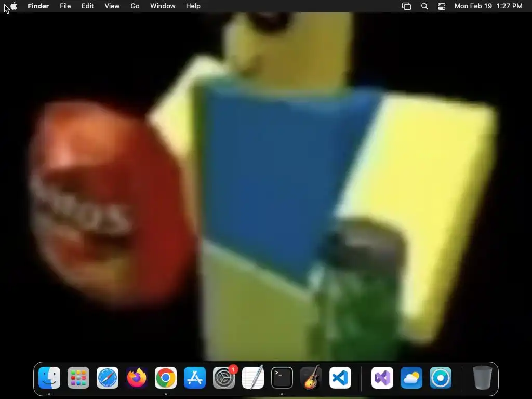Open Spotlight search from the menu bar
Viewport: 532px width, 399px height.
[x=424, y=6]
